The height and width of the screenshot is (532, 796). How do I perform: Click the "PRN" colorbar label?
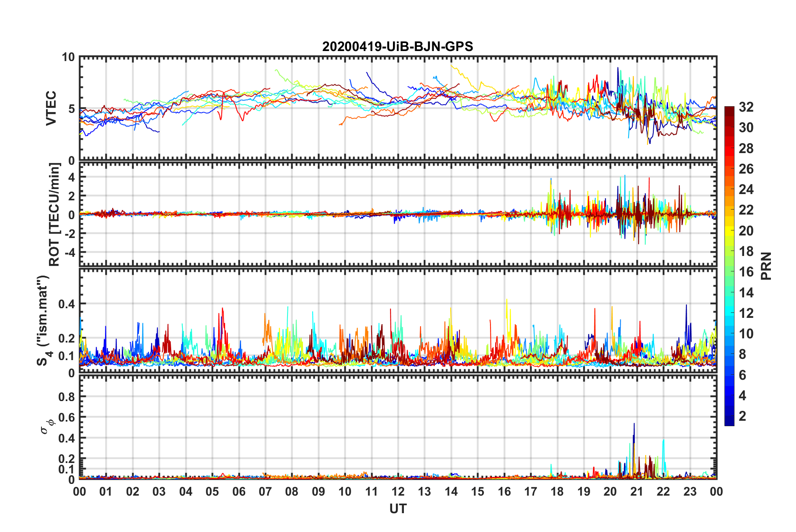[766, 266]
